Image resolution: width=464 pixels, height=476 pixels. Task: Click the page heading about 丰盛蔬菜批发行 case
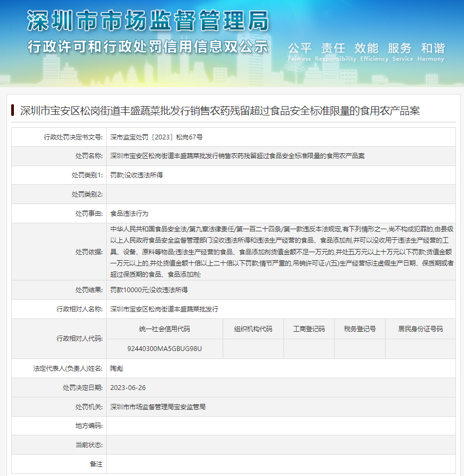[220, 111]
